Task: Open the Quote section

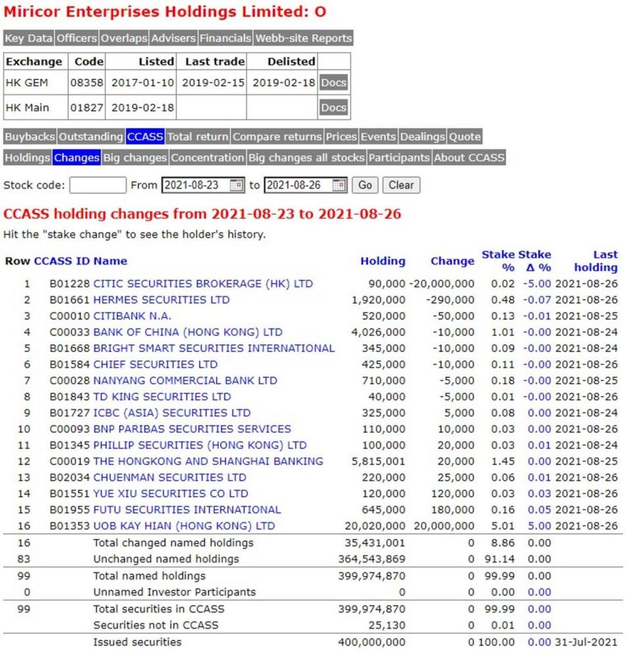Action: click(465, 137)
